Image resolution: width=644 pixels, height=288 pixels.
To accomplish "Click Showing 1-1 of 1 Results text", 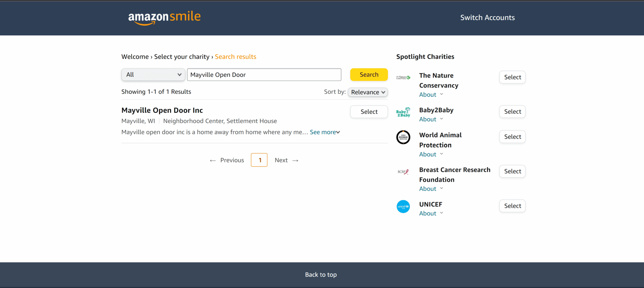I will click(x=156, y=92).
